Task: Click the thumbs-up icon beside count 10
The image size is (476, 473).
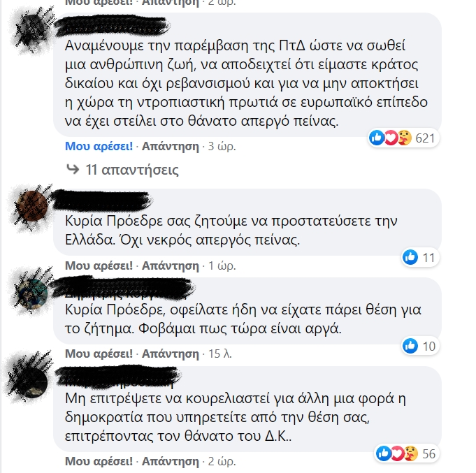Action: [x=410, y=346]
